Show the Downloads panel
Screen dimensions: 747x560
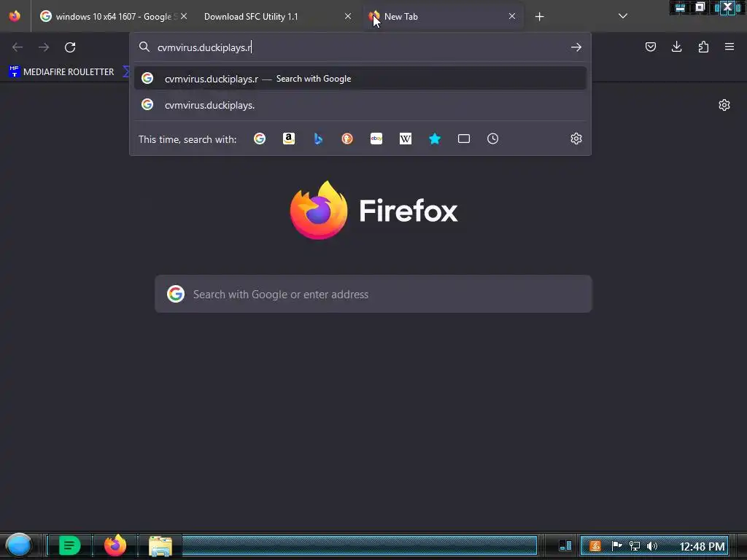676,47
